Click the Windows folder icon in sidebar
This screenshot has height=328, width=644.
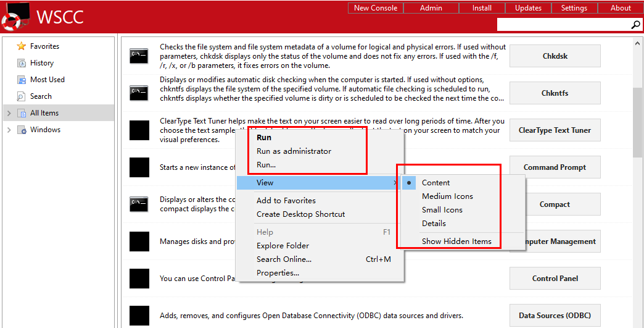[22, 130]
